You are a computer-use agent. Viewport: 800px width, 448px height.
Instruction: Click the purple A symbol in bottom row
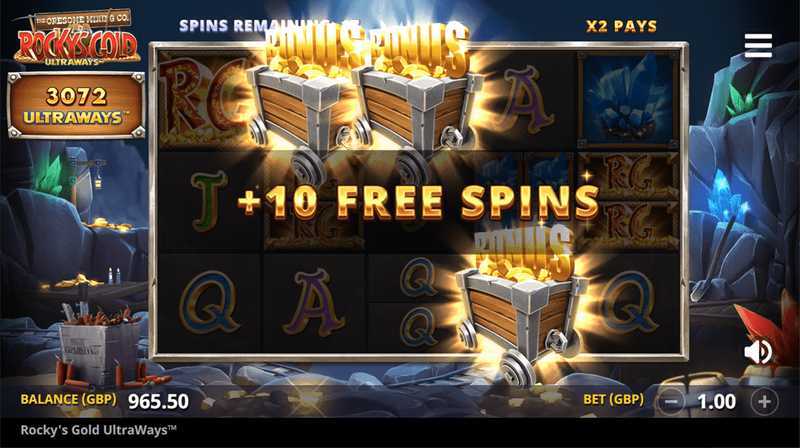click(x=313, y=302)
